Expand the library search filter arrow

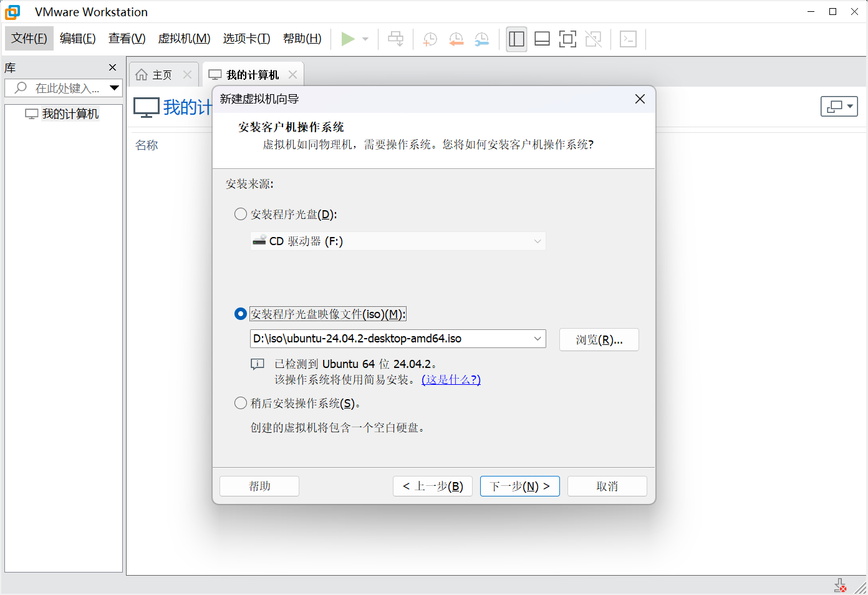pos(114,88)
